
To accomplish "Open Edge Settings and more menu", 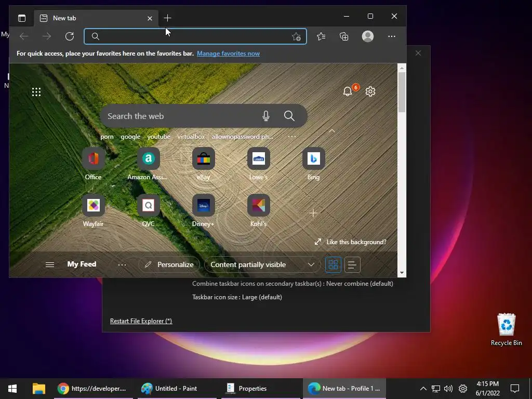I will tap(392, 36).
